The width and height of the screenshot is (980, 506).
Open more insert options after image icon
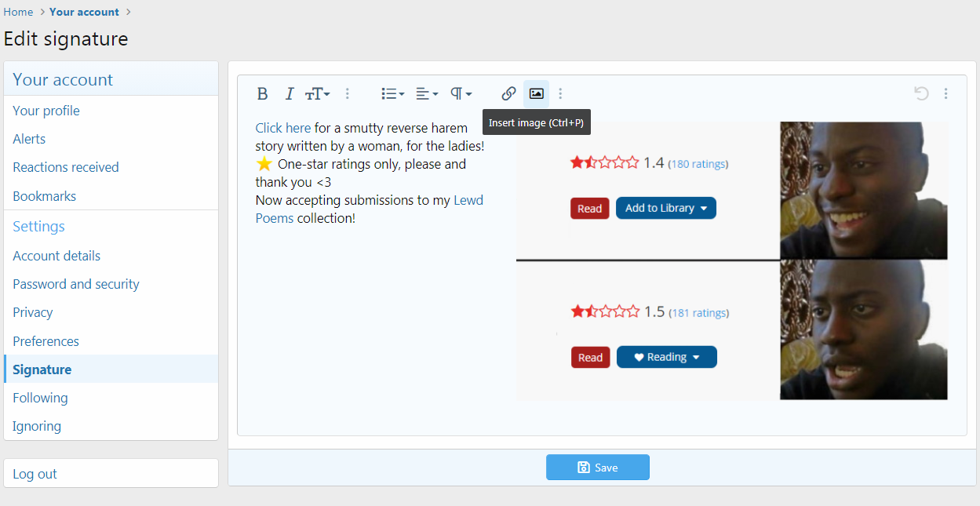coord(560,94)
